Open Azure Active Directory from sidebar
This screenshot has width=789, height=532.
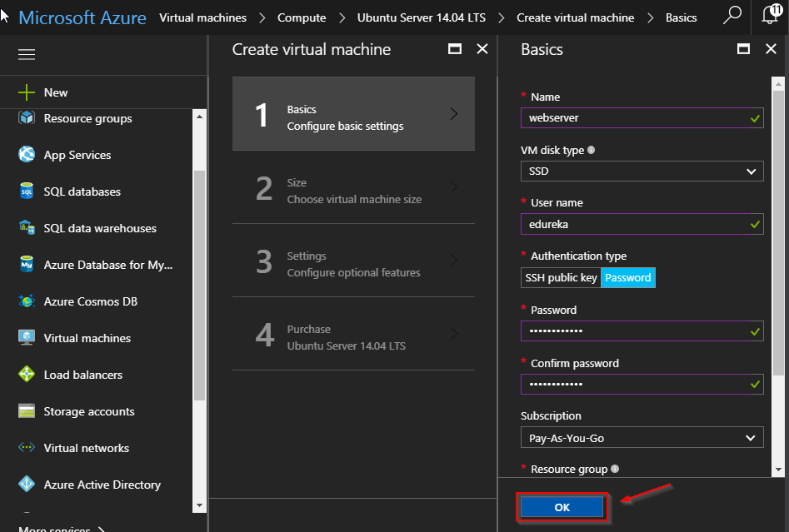click(102, 485)
